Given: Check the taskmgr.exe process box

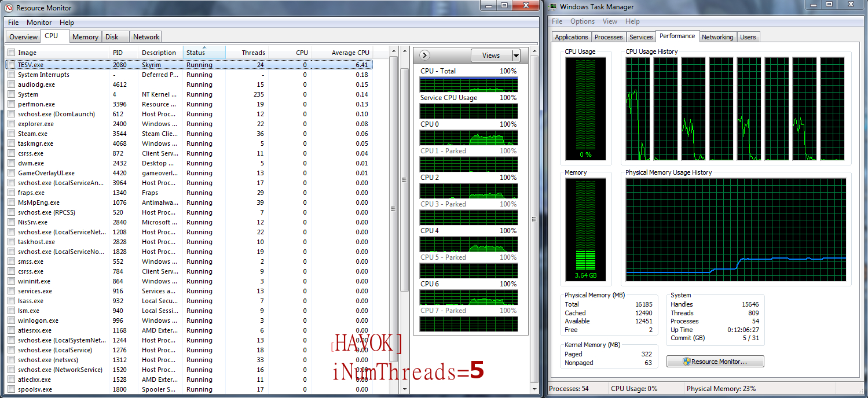Looking at the screenshot, I should [x=11, y=143].
